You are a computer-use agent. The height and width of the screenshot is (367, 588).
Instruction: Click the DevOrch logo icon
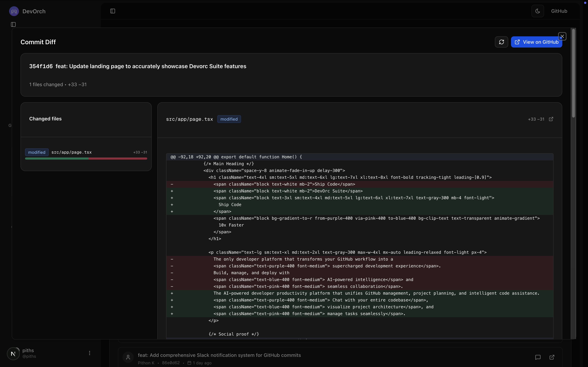pos(14,11)
